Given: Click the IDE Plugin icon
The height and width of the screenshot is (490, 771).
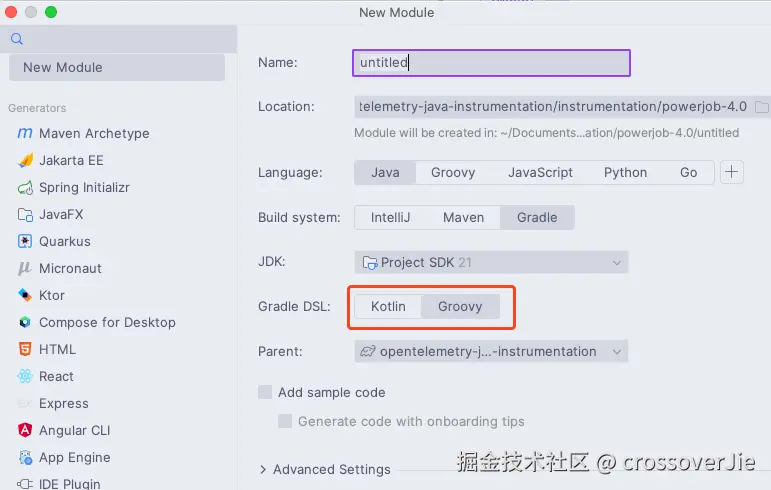Looking at the screenshot, I should 25,484.
